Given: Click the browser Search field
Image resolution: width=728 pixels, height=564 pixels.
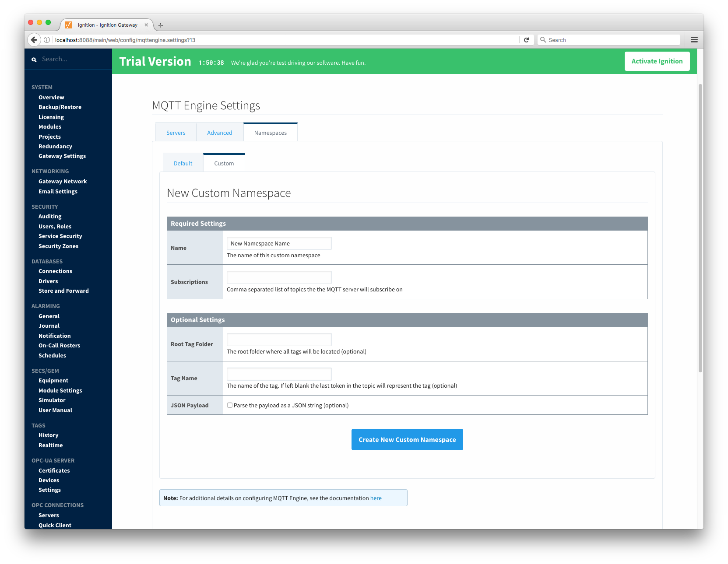Looking at the screenshot, I should [608, 40].
